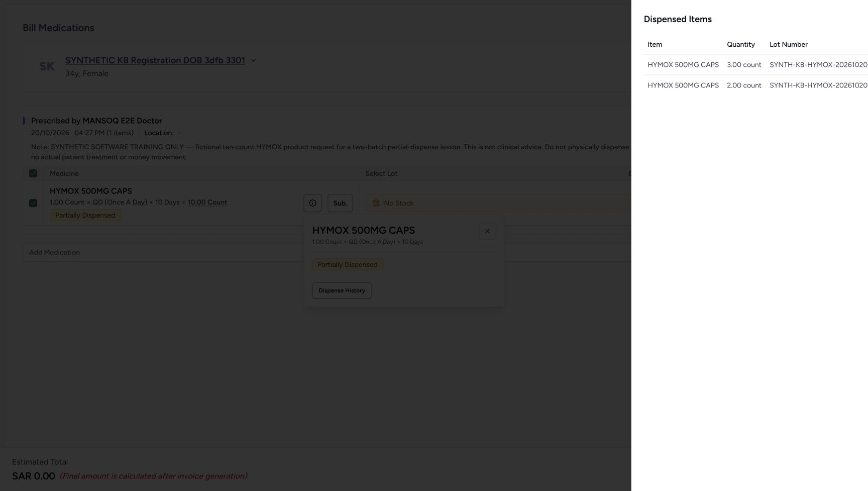Click HYMOX 500MG CAPS in the 3.00 count row
Image resolution: width=868 pixels, height=491 pixels.
[683, 65]
